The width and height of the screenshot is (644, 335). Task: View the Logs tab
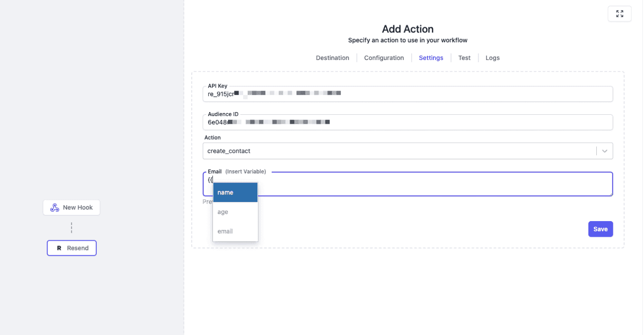pyautogui.click(x=493, y=58)
